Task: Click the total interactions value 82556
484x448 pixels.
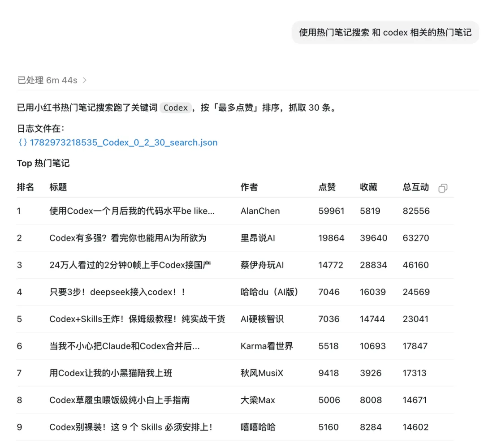Action: coord(416,211)
